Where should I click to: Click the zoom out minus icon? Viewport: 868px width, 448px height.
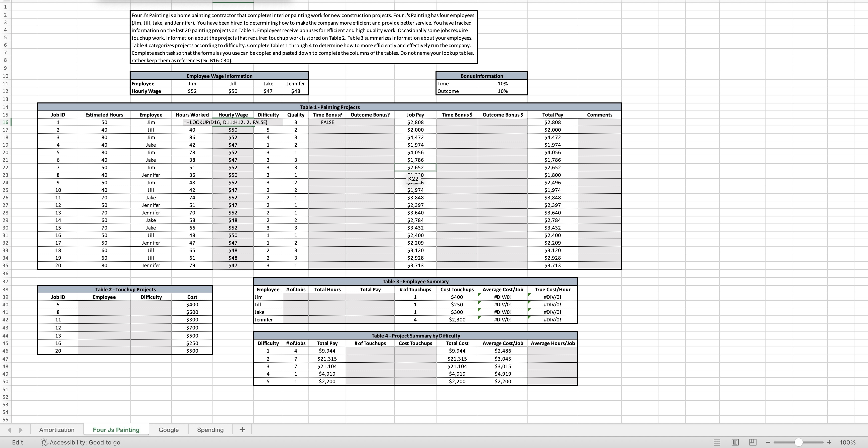point(768,442)
